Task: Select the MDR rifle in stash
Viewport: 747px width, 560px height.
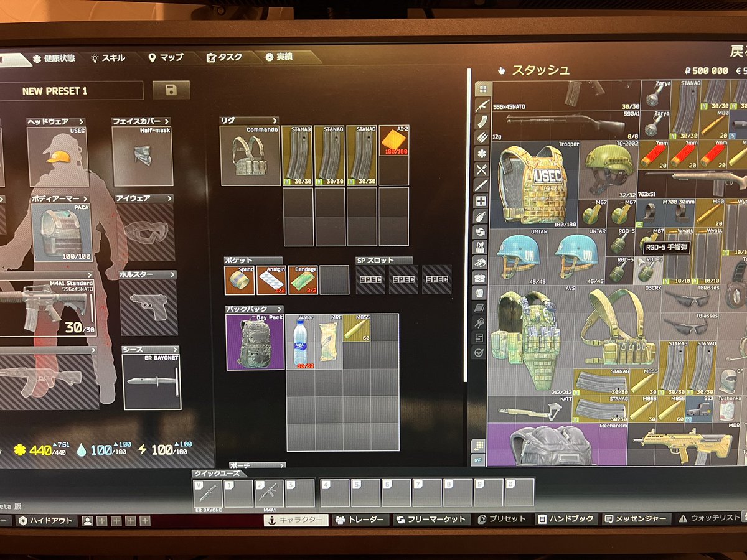Action: click(x=685, y=445)
